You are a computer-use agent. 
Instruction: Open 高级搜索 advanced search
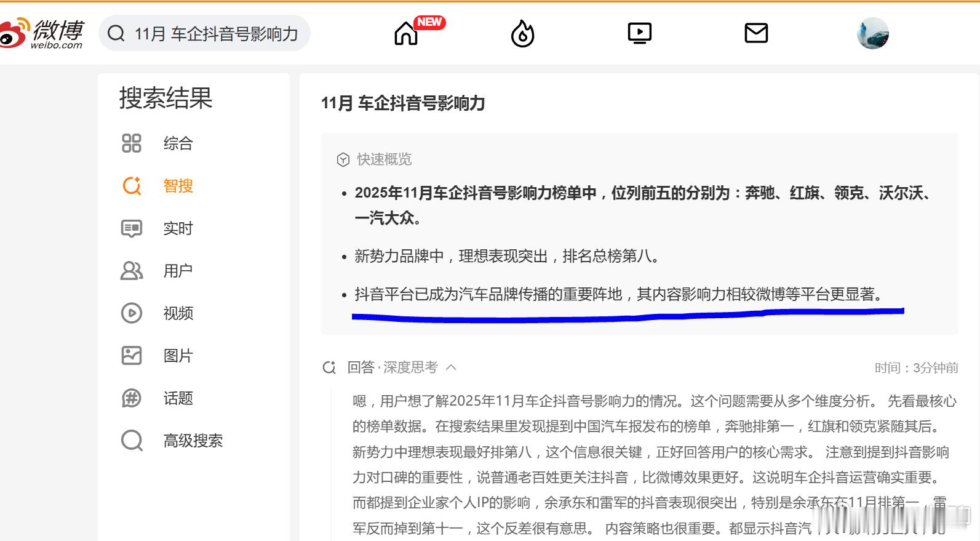click(x=193, y=441)
